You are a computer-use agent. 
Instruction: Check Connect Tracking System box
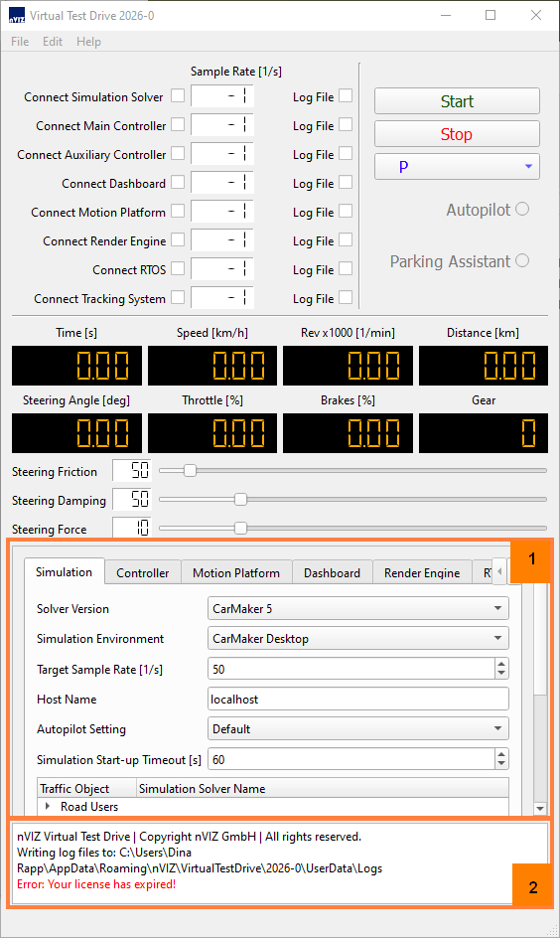(178, 297)
